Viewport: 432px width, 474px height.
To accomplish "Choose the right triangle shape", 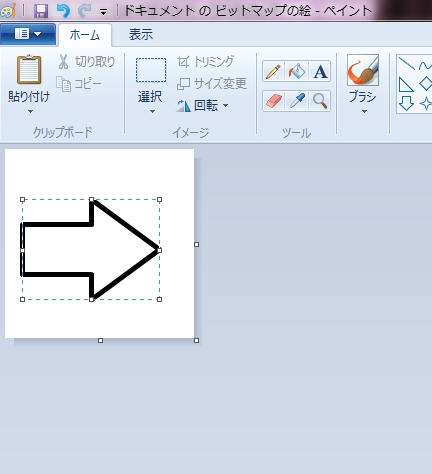I will point(406,84).
